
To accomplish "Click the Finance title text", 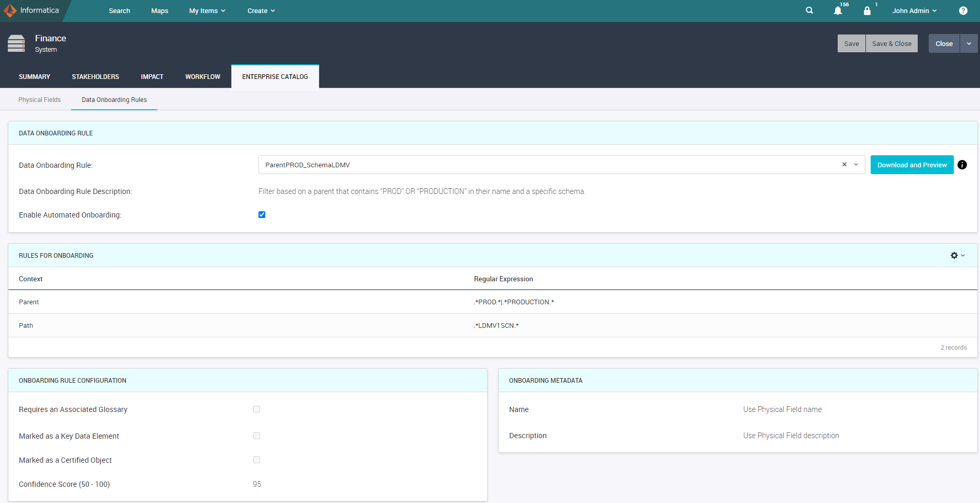I will (50, 38).
